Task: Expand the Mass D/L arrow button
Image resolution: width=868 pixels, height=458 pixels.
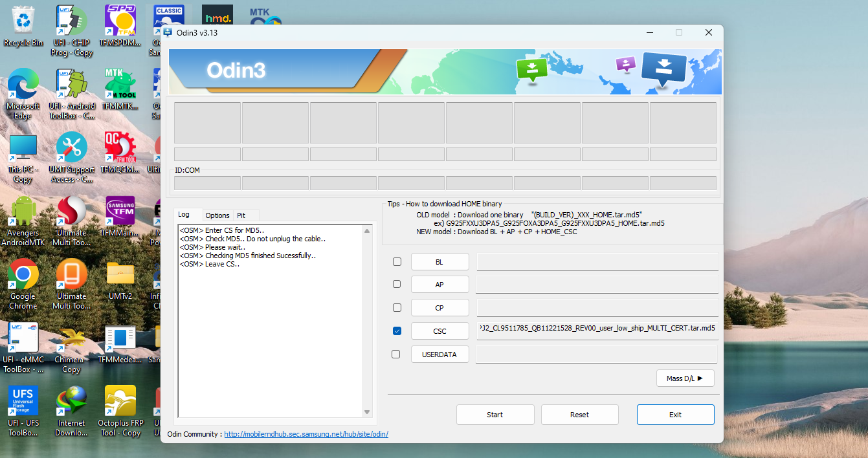Action: (685, 378)
